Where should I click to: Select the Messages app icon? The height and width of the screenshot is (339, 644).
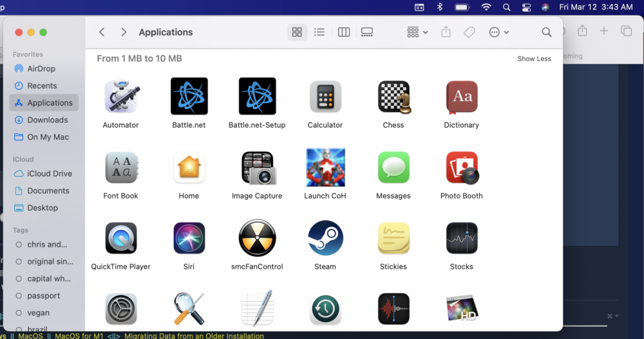coord(393,167)
